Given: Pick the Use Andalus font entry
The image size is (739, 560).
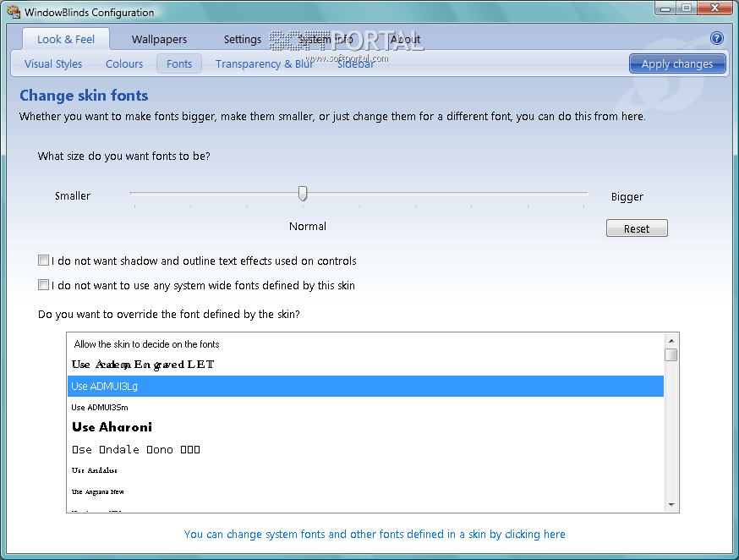Looking at the screenshot, I should (x=365, y=470).
